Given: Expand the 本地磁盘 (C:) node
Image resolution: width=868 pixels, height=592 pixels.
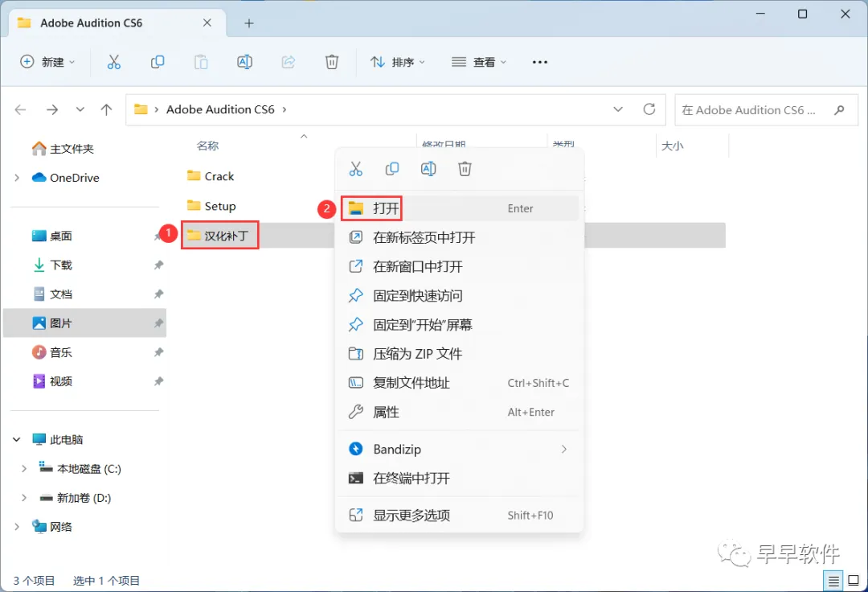Looking at the screenshot, I should [24, 468].
